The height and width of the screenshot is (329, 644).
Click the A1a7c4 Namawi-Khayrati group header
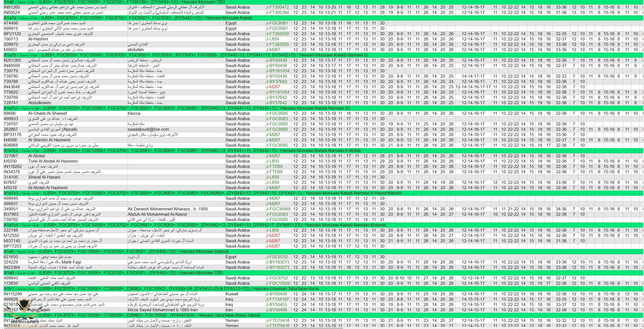click(x=323, y=225)
